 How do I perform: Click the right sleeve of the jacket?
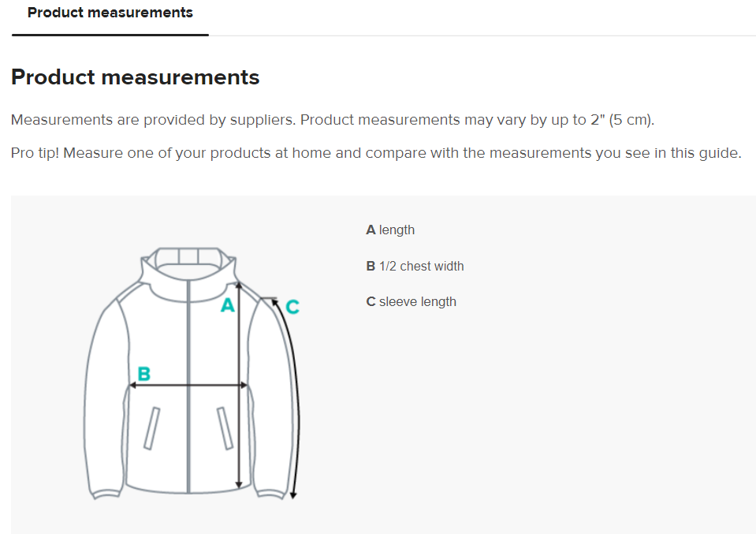pos(273,394)
